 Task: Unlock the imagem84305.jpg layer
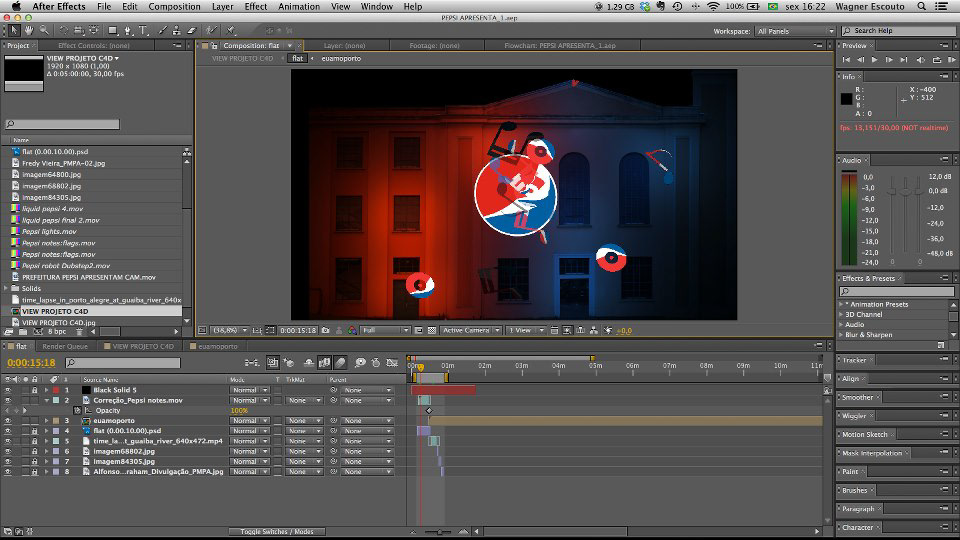(34, 462)
